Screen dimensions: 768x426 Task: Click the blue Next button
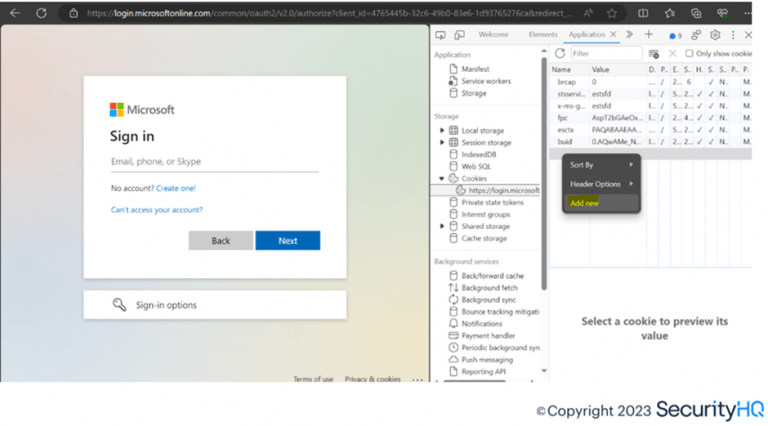tap(287, 240)
